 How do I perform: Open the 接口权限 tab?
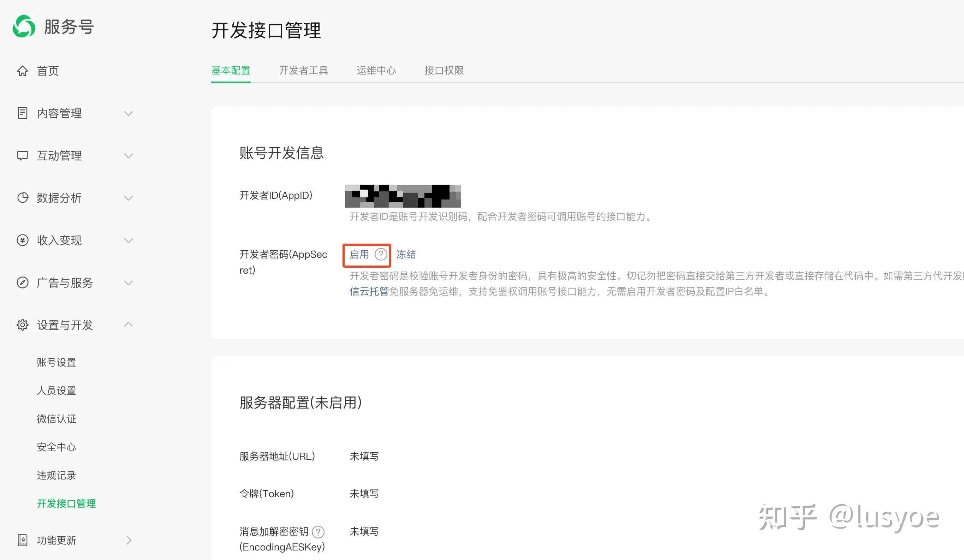tap(444, 70)
